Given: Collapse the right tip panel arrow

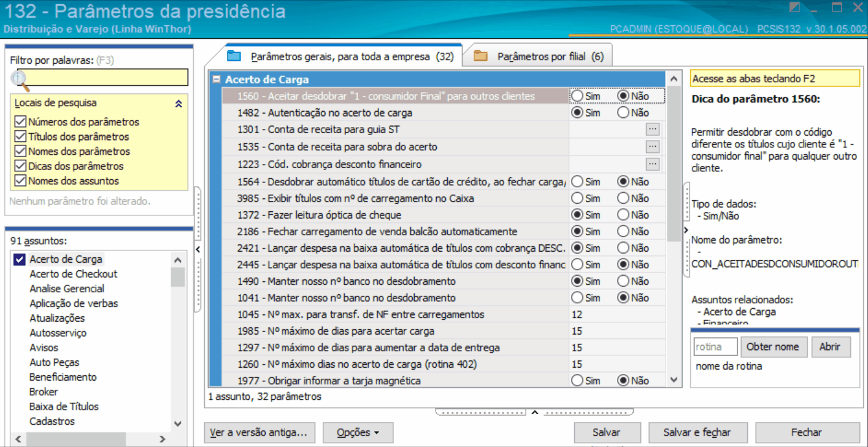Looking at the screenshot, I should [686, 230].
